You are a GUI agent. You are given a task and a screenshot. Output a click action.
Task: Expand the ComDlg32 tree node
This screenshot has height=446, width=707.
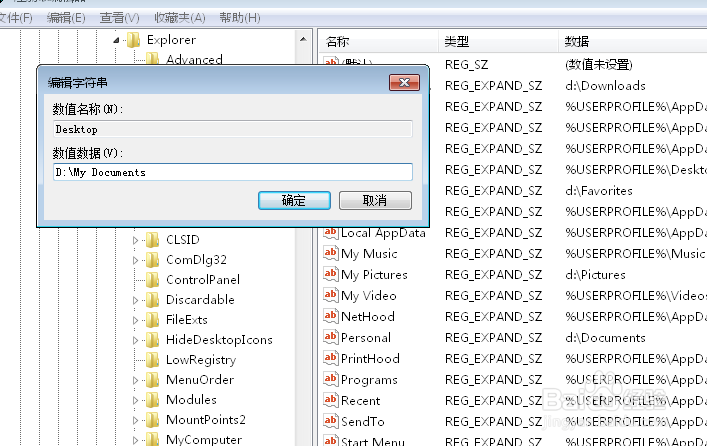[x=135, y=260]
